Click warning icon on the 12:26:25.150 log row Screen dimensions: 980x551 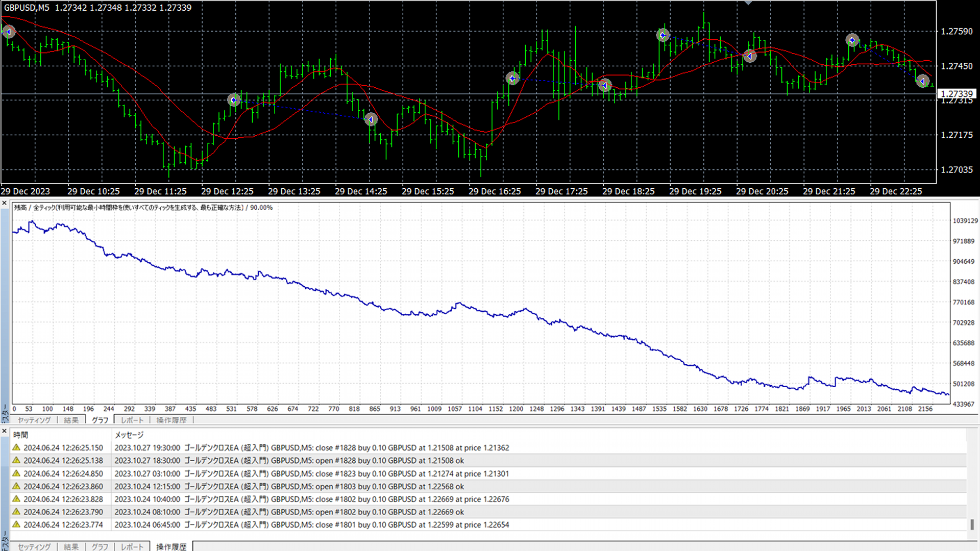click(16, 447)
